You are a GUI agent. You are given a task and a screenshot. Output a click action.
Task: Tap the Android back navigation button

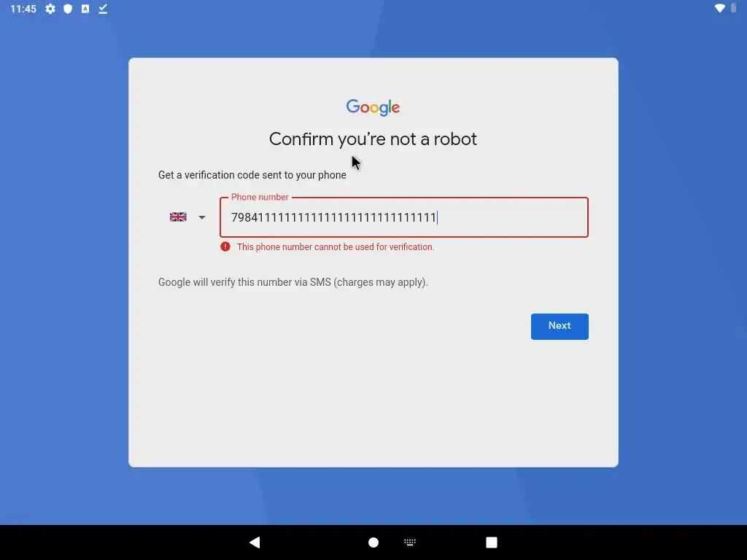click(x=255, y=542)
